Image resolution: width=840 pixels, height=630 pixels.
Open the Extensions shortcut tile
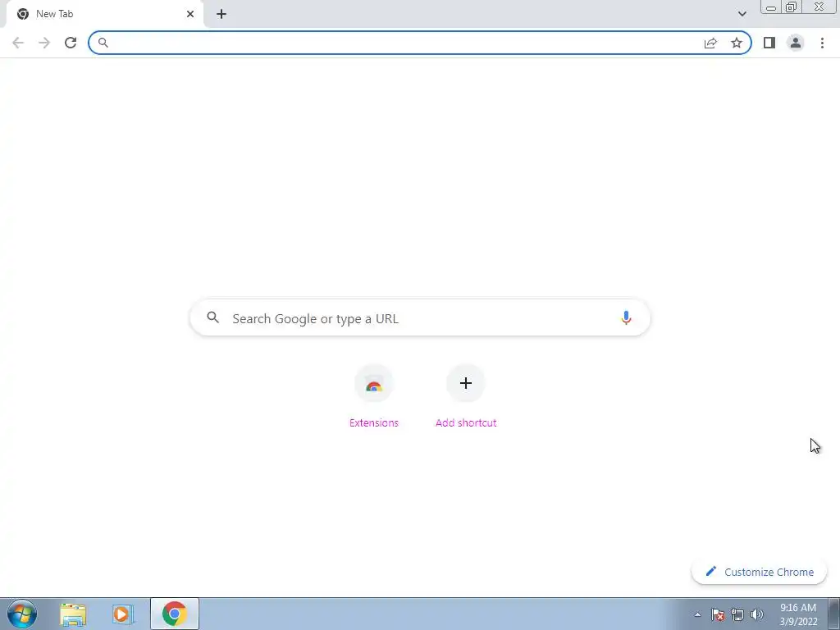pyautogui.click(x=374, y=384)
